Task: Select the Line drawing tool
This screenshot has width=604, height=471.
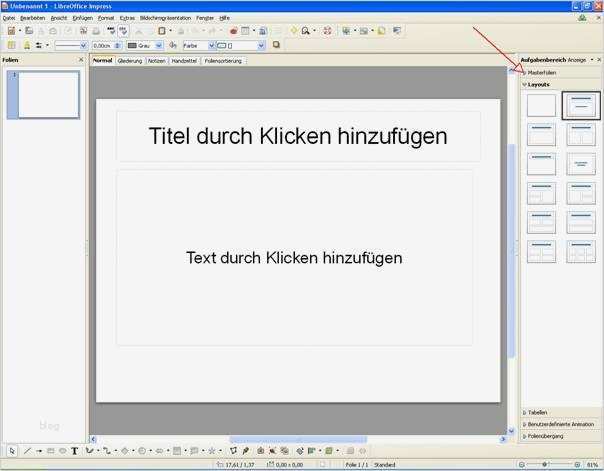Action: click(27, 451)
